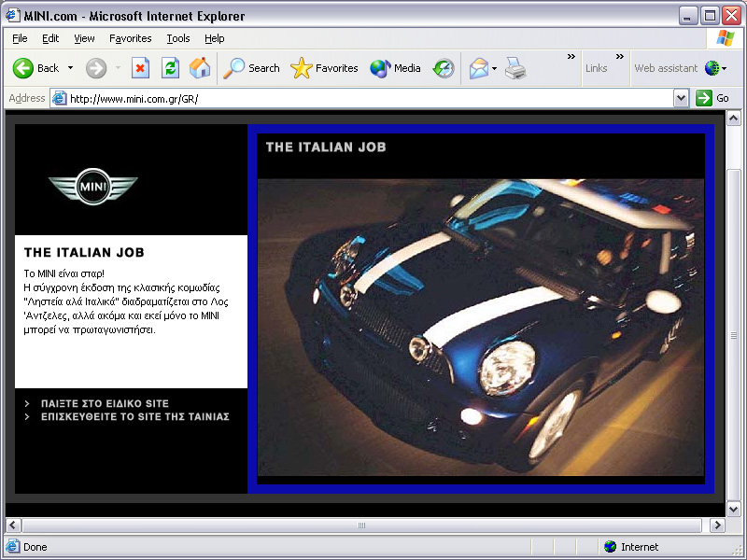This screenshot has height=560, width=747.
Task: Open the Favorites menu
Action: 130,38
